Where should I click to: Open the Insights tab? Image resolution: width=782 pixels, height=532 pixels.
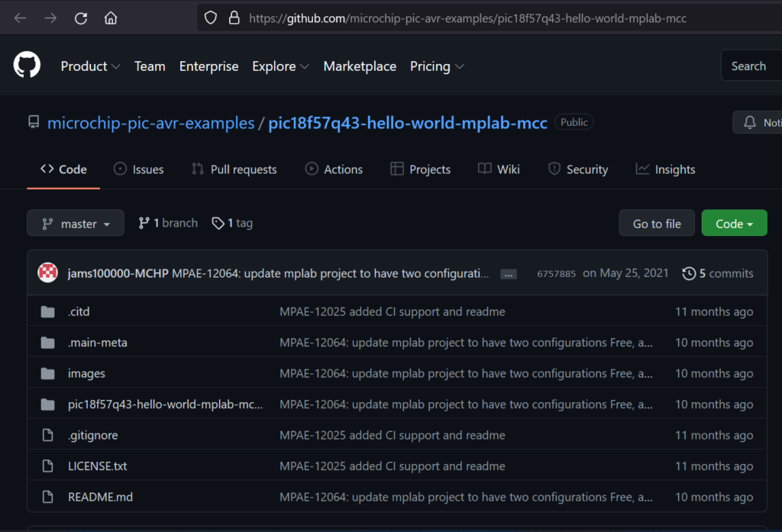pyautogui.click(x=665, y=169)
